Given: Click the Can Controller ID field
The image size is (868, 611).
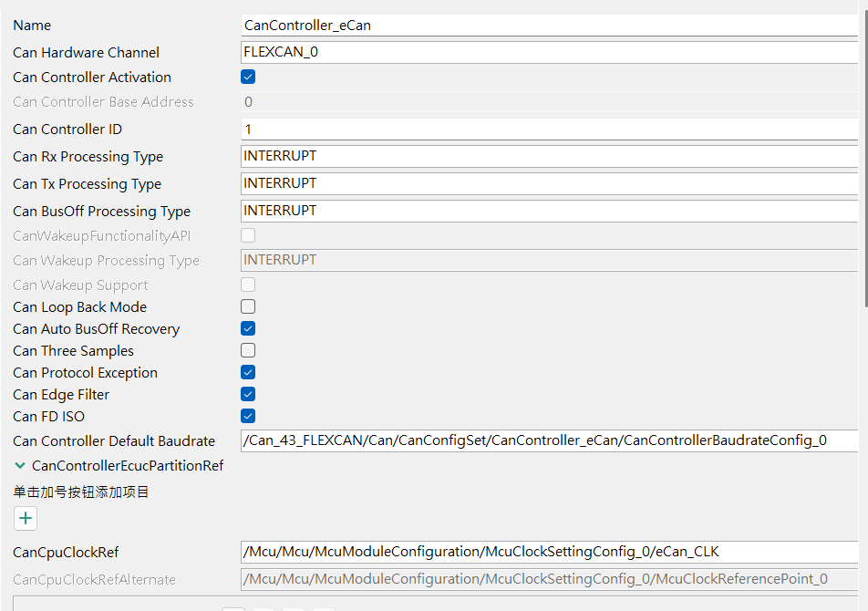Looking at the screenshot, I should 549,129.
